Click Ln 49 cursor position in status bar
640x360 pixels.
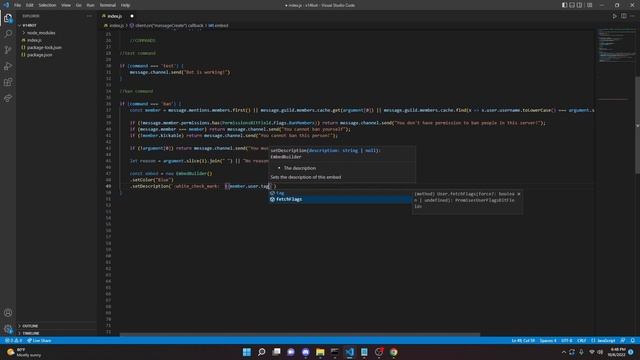pyautogui.click(x=523, y=340)
